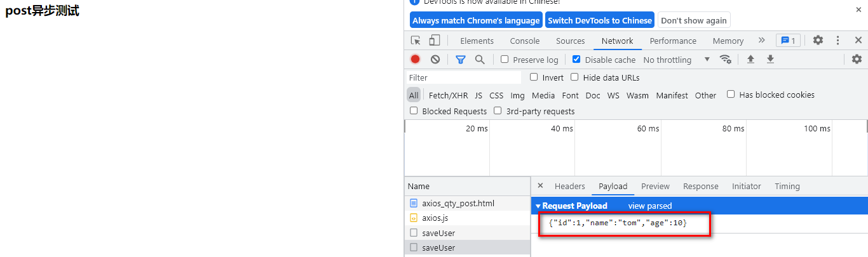Switch to the Sources tab
868x257 pixels.
tap(570, 41)
